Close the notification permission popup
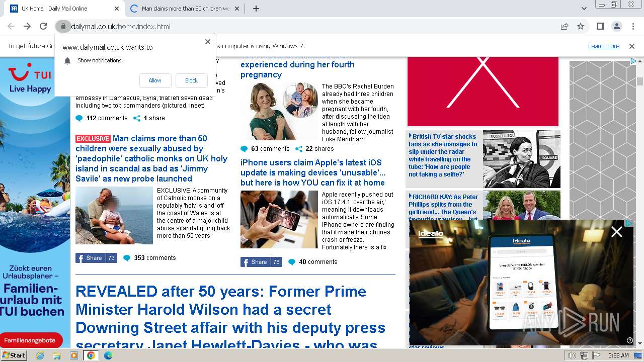 point(207,42)
